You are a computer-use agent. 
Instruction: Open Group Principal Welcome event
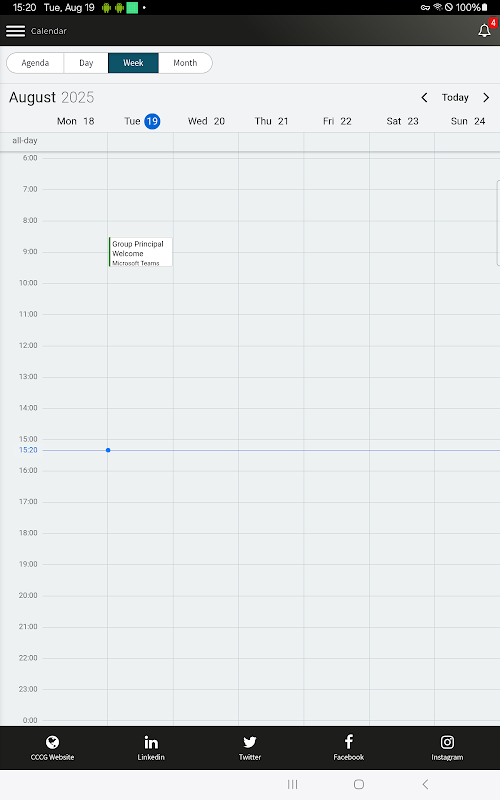pyautogui.click(x=140, y=252)
